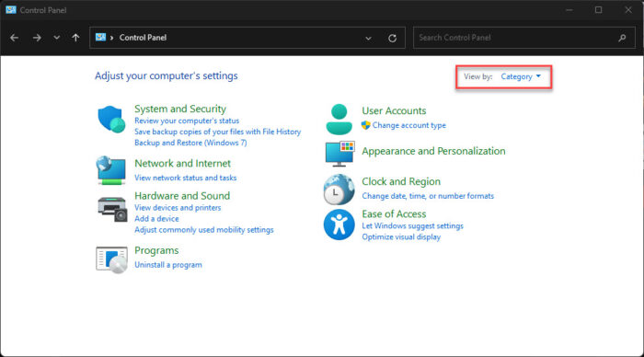This screenshot has height=357, width=644.
Task: Open View network status and tasks
Action: pyautogui.click(x=185, y=178)
